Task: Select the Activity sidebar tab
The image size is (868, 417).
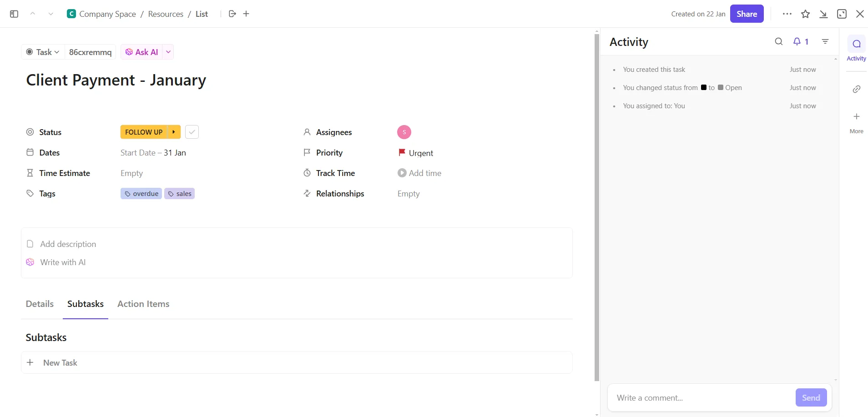Action: tap(856, 49)
